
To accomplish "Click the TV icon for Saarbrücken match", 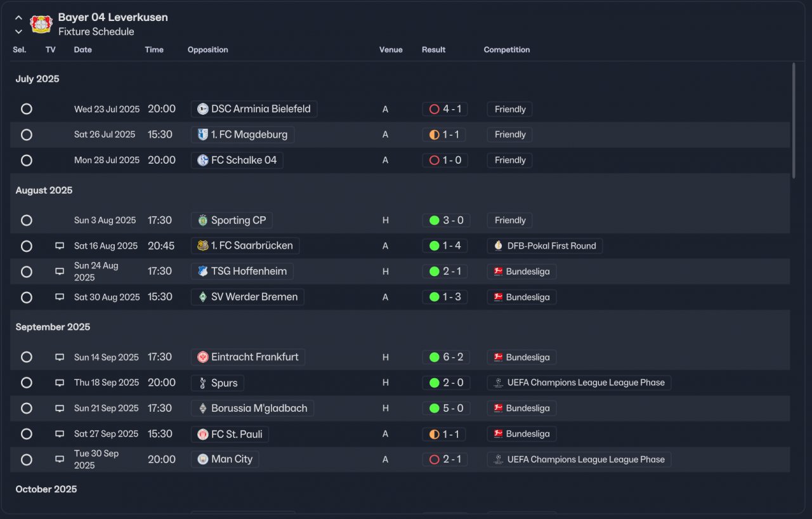I will (60, 246).
